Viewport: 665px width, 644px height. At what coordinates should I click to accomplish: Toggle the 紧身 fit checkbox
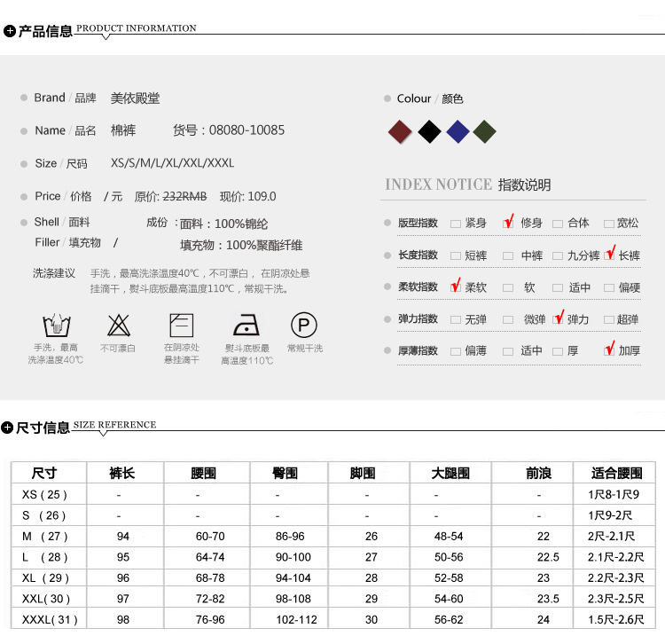coord(456,224)
